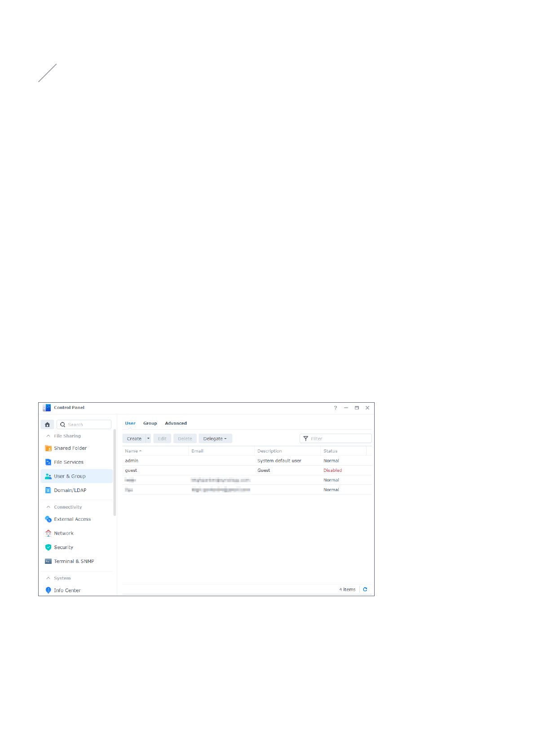Open File Services section

tap(68, 462)
